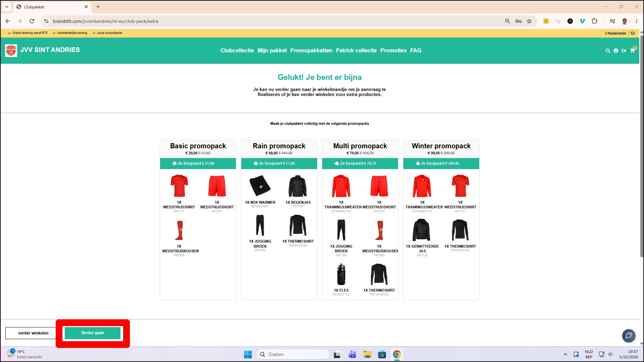Click the verder winkelen button
This screenshot has width=644, height=362.
pyautogui.click(x=33, y=333)
